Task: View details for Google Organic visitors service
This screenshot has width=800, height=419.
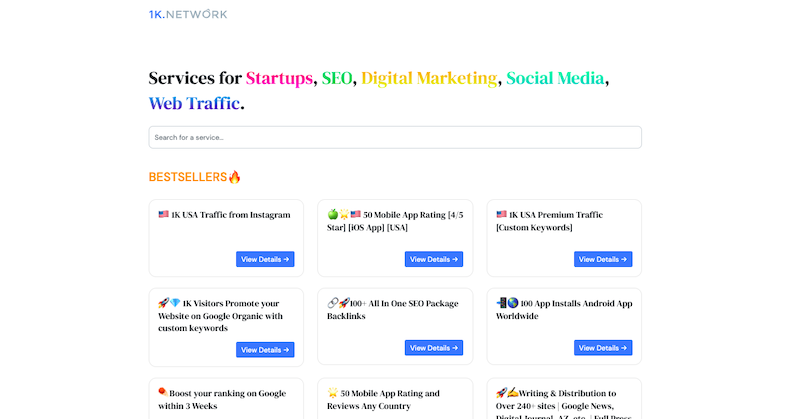Action: pyautogui.click(x=265, y=350)
